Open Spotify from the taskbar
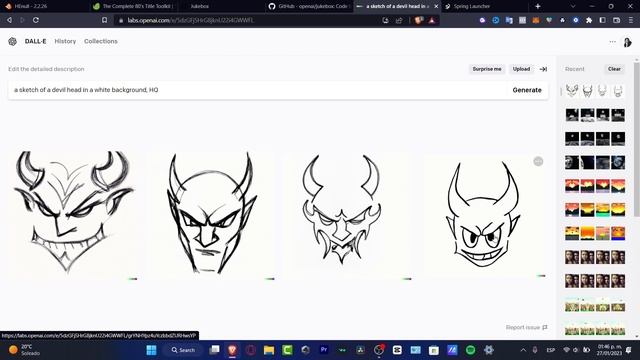 pos(470,350)
